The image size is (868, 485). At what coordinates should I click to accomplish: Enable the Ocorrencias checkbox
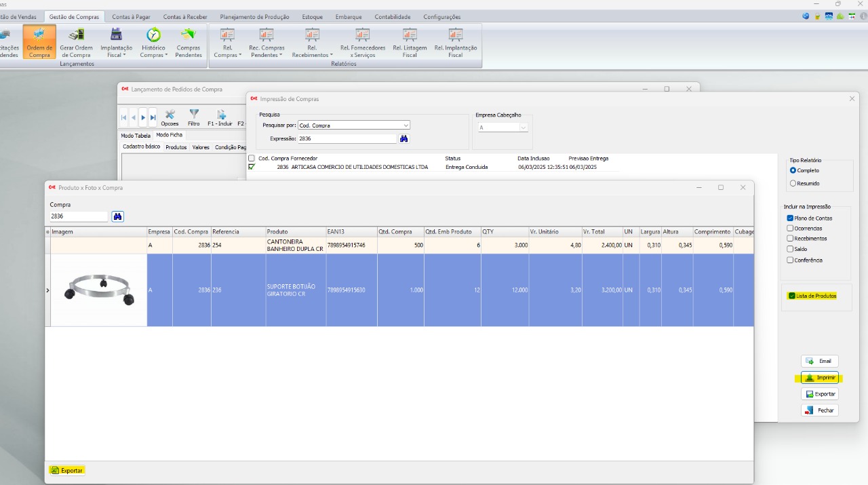point(790,229)
